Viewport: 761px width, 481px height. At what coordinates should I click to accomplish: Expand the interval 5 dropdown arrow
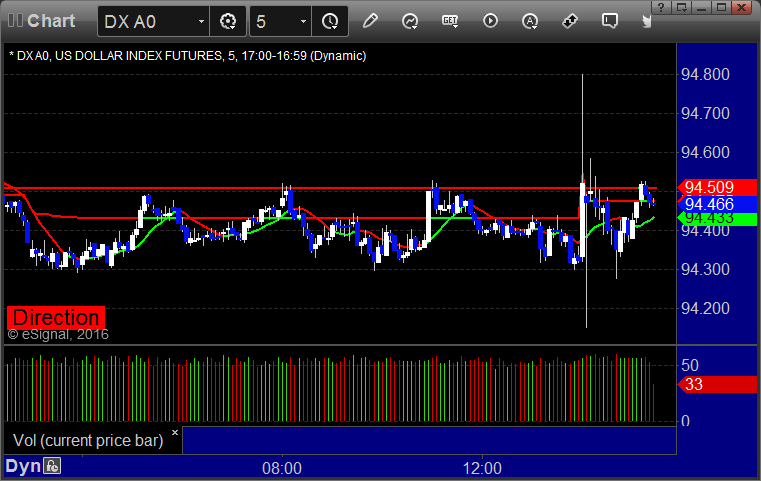point(304,20)
